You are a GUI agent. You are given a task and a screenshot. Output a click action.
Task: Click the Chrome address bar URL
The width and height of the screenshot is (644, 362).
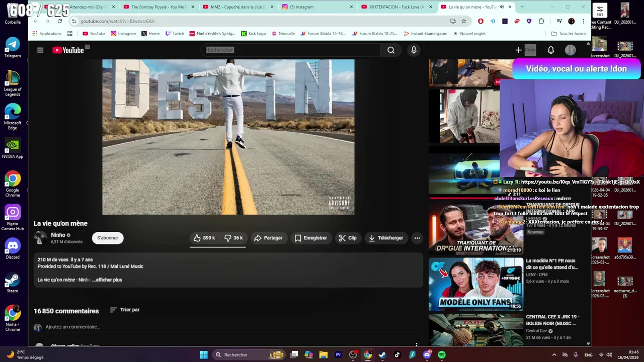(x=118, y=21)
